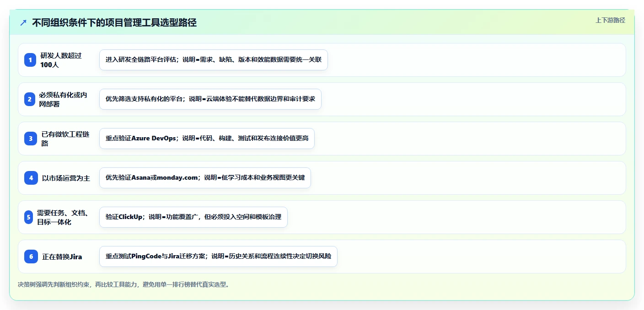Viewport: 644px width, 310px height.
Task: Click the heading 不同组织条件下的项目管理工具选型路径
Action: point(114,23)
